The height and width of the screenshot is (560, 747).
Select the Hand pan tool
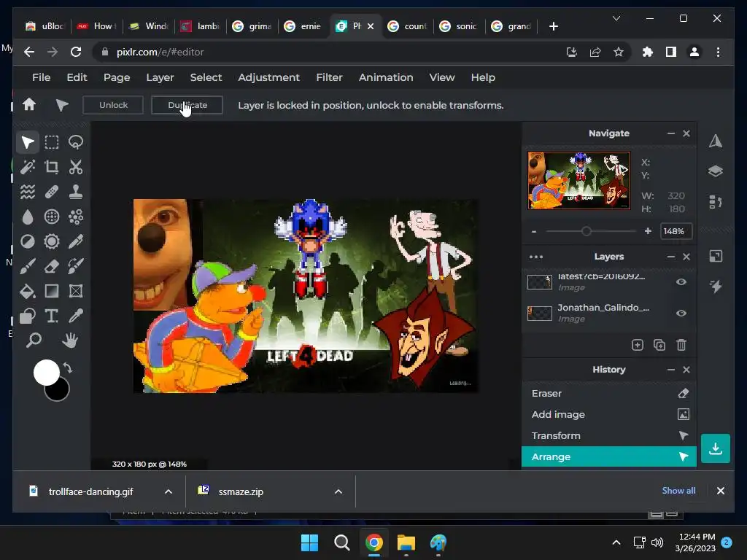[x=70, y=340]
